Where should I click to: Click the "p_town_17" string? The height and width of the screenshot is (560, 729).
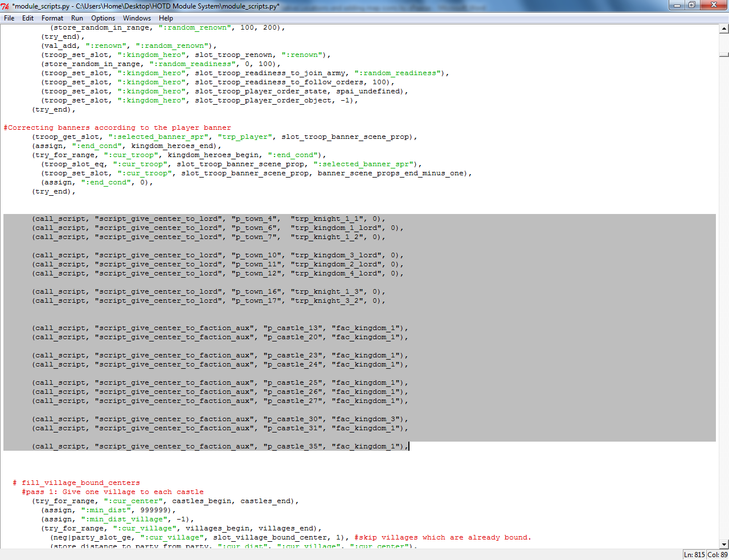coord(256,300)
